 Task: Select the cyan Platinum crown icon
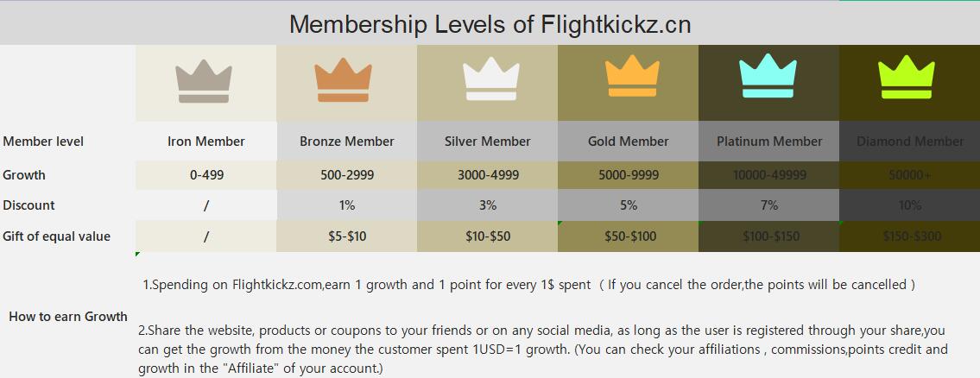[768, 76]
